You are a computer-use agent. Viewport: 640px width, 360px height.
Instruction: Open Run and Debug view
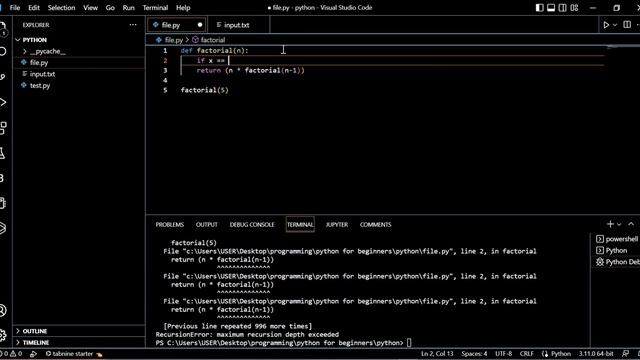pos(3,102)
